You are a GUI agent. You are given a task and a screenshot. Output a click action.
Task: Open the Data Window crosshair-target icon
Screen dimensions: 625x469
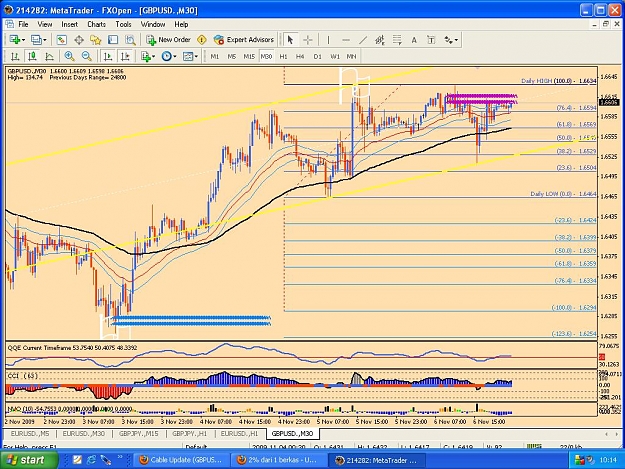79,40
